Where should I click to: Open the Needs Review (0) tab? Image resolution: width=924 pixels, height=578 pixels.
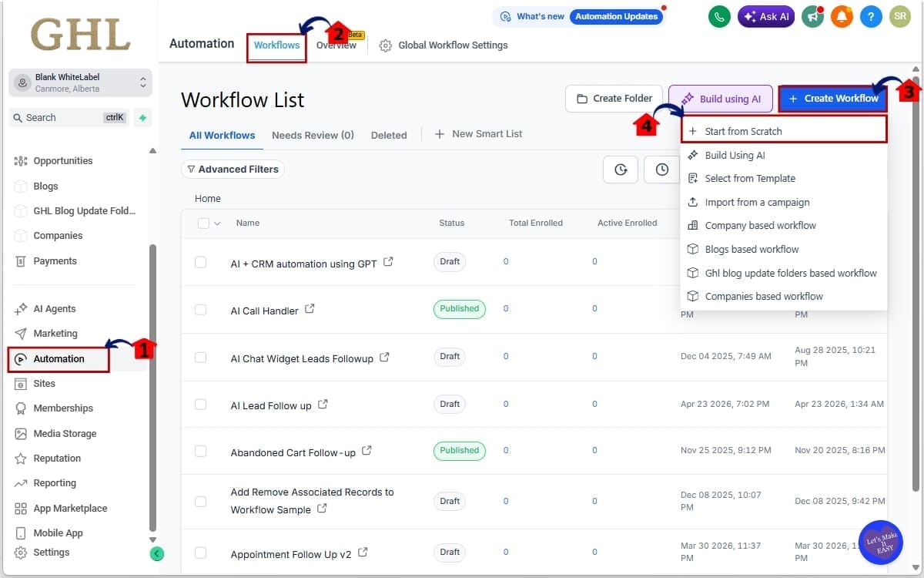click(x=313, y=135)
